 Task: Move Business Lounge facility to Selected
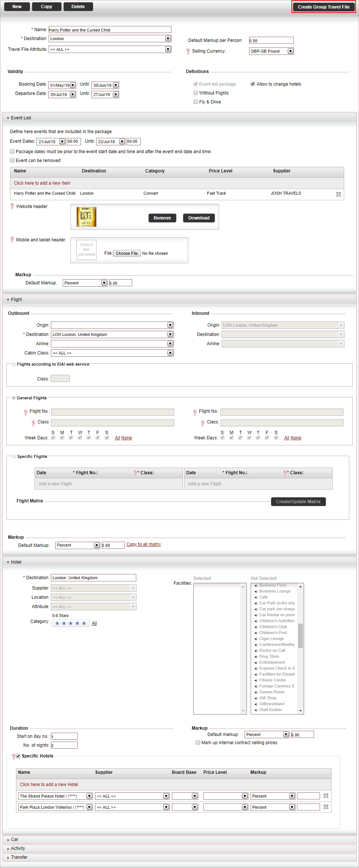(x=256, y=591)
